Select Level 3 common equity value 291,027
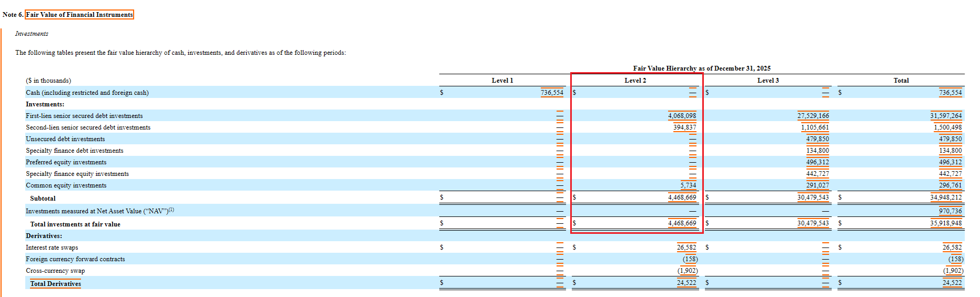The image size is (980, 297). (x=817, y=185)
